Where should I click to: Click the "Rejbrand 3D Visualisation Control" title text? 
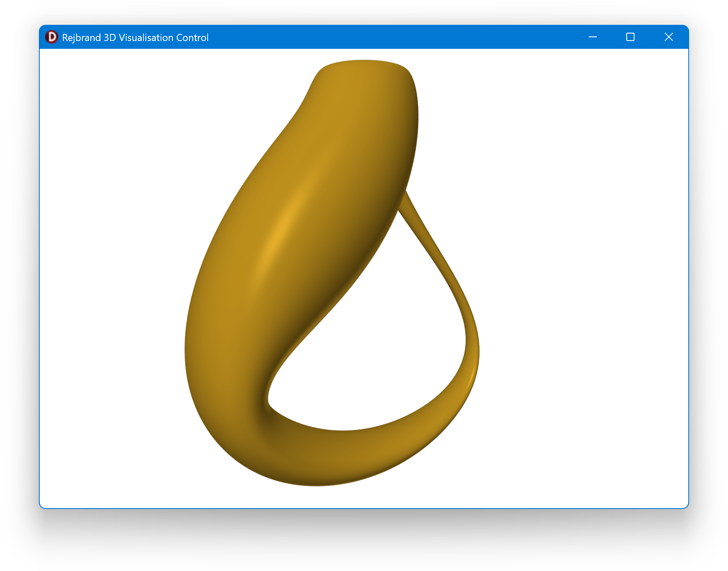[135, 38]
